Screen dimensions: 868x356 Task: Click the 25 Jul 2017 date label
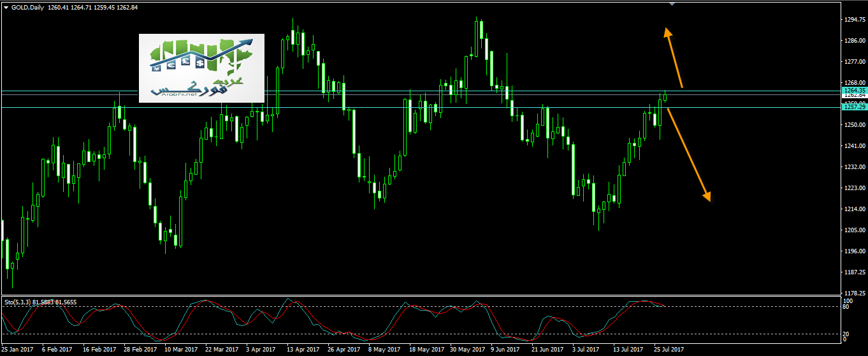[x=669, y=350]
